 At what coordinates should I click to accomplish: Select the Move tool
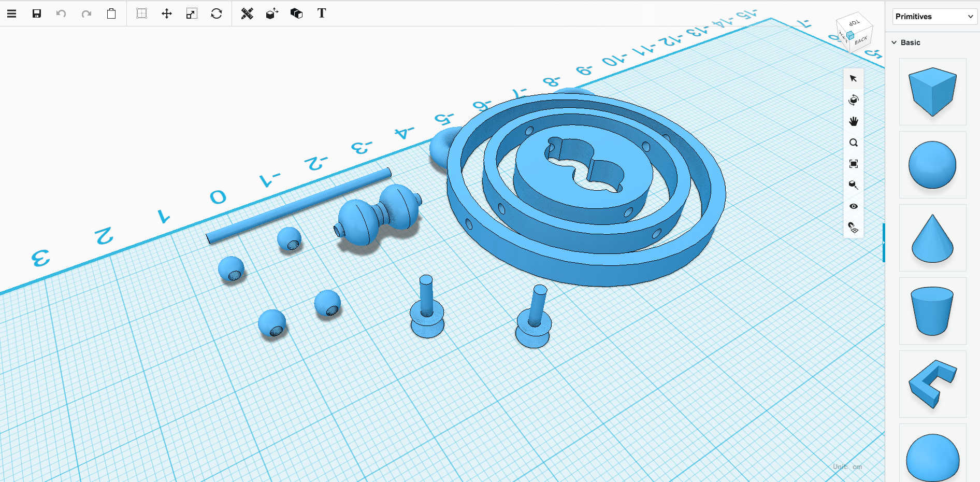pyautogui.click(x=166, y=13)
